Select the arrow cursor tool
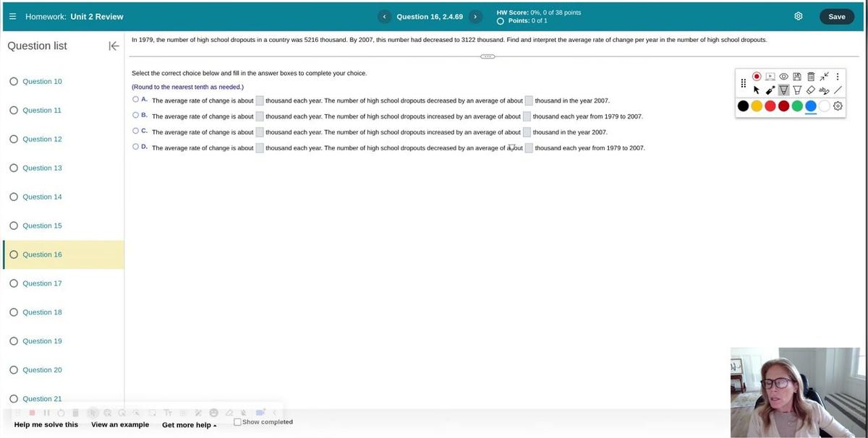This screenshot has height=438, width=868. point(757,90)
